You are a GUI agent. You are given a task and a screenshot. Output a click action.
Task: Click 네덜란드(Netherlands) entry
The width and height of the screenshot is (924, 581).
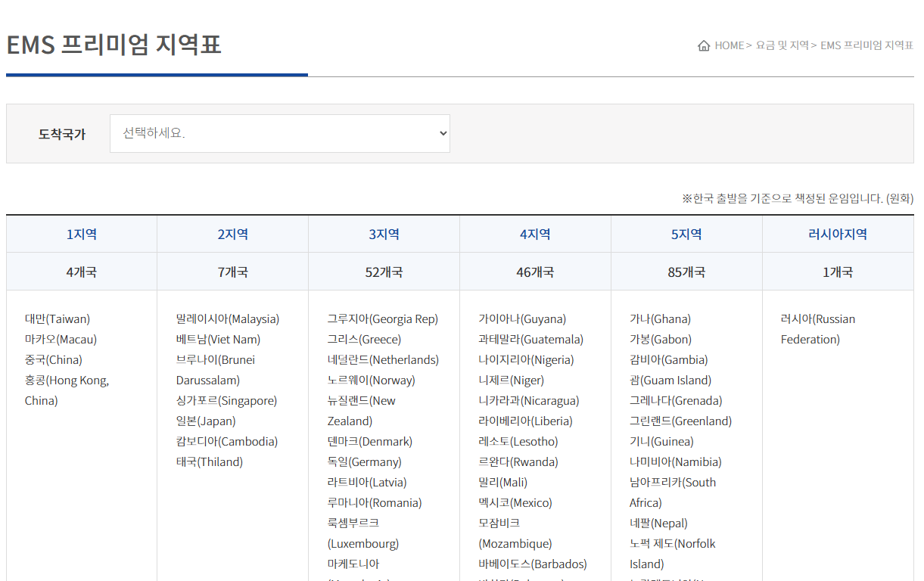tap(383, 360)
